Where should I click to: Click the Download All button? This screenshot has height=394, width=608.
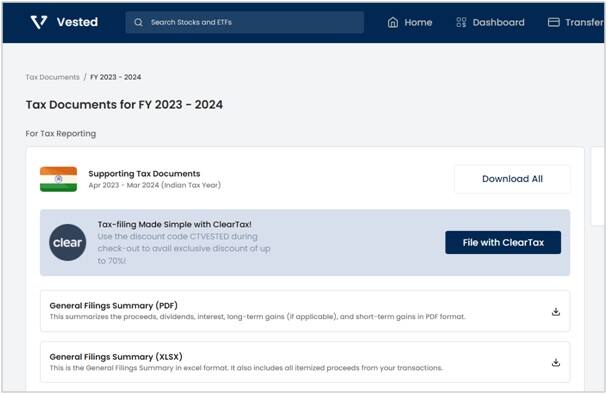tap(512, 179)
